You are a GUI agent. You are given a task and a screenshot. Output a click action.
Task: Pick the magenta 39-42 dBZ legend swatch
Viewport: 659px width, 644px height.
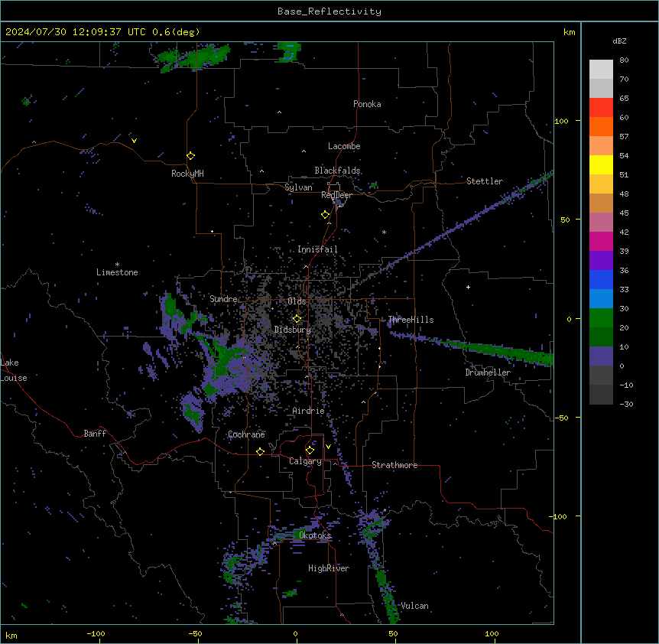click(x=601, y=241)
